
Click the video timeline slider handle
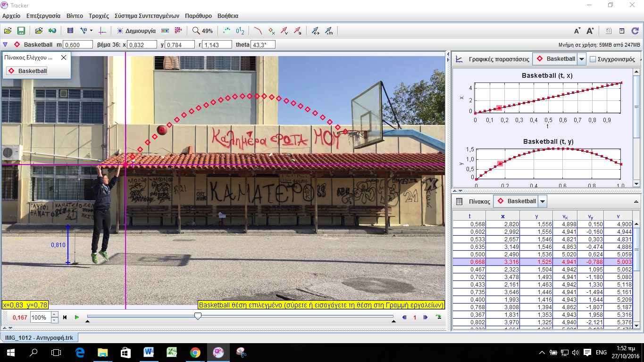pos(198,316)
